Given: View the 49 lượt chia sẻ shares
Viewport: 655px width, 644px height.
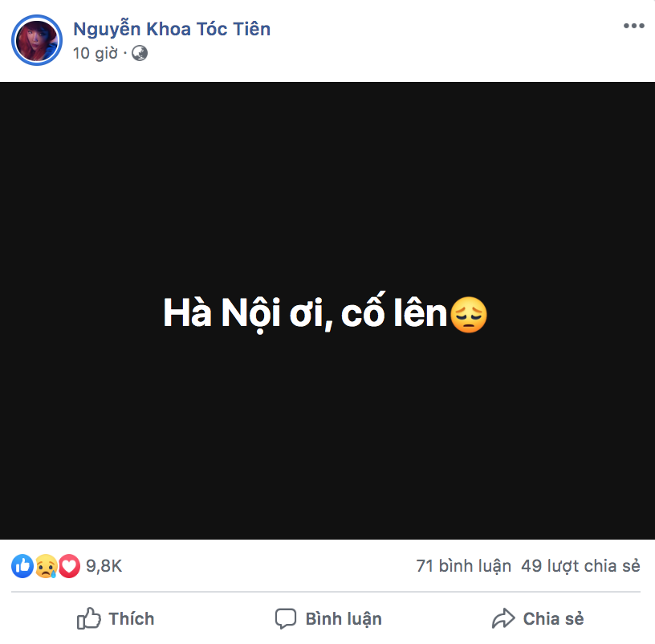Looking at the screenshot, I should 580,566.
